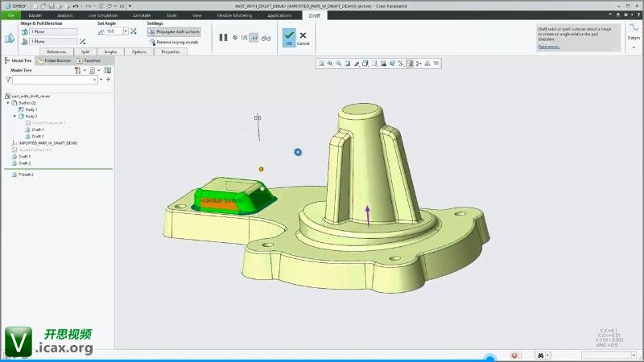Click the model tree search field
Image resolution: width=644 pixels, height=362 pixels.
point(54,80)
